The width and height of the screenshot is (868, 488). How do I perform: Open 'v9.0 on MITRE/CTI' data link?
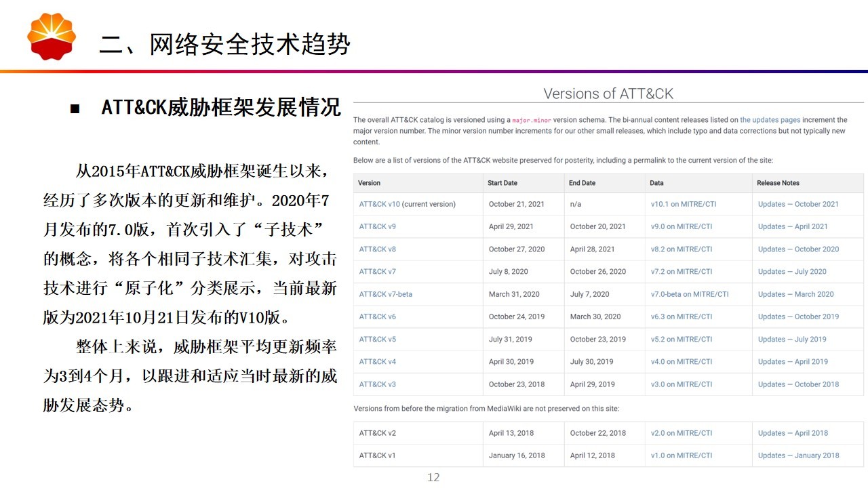tap(682, 226)
